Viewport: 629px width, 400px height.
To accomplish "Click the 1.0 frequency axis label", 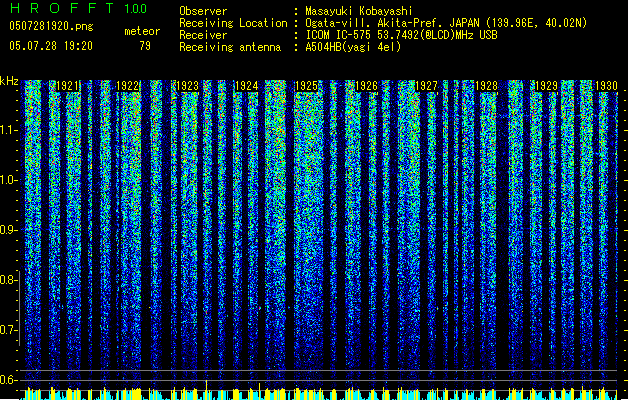I will pyautogui.click(x=8, y=180).
